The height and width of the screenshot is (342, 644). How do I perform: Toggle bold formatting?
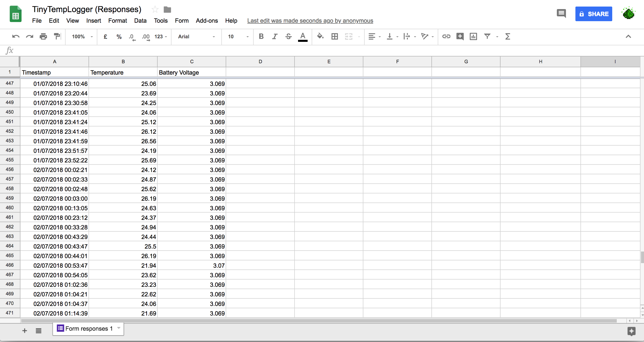click(261, 37)
